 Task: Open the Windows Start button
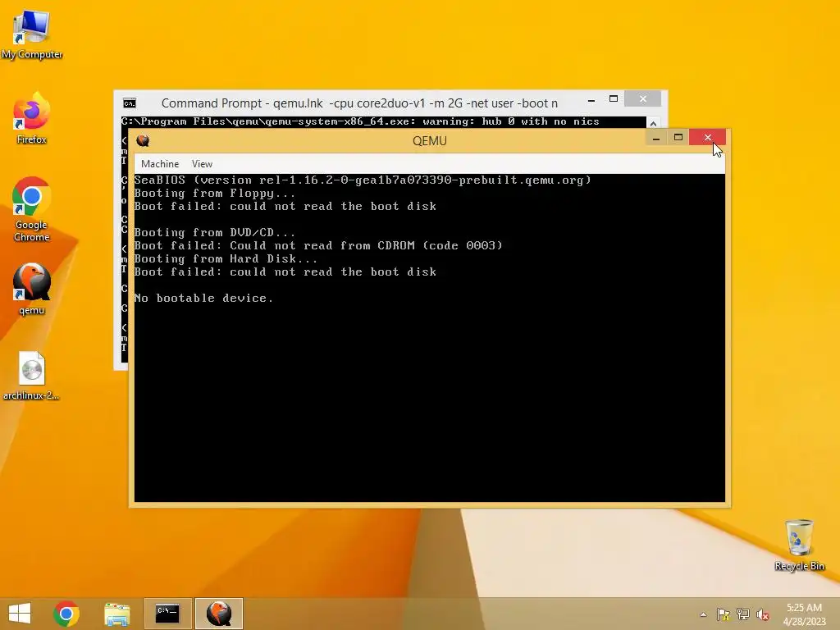[20, 614]
